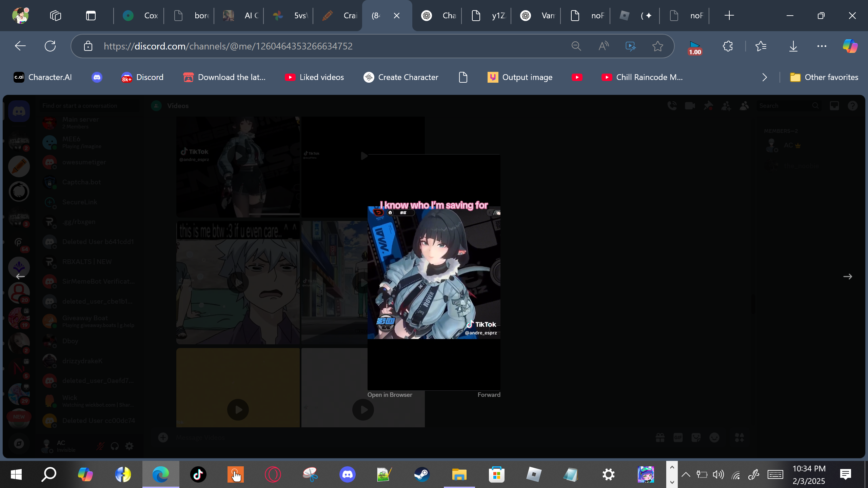The image size is (868, 488).
Task: Switch to the Cha tab
Action: (437, 16)
